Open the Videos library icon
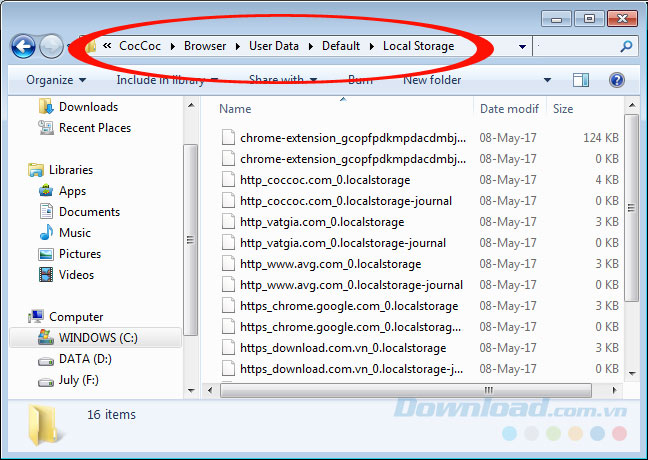648x460 pixels. (46, 274)
